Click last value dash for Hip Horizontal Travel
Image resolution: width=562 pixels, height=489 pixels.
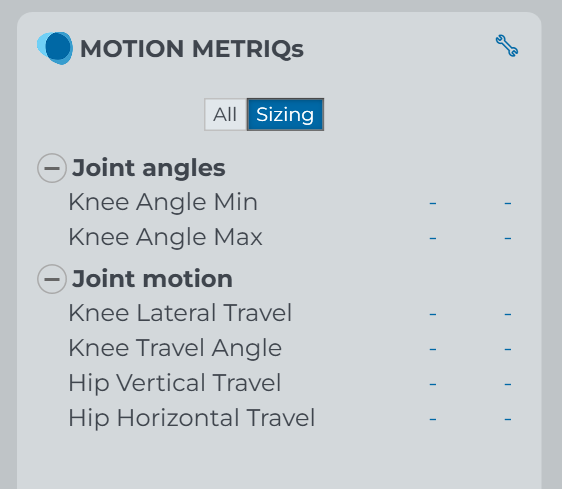pos(508,419)
